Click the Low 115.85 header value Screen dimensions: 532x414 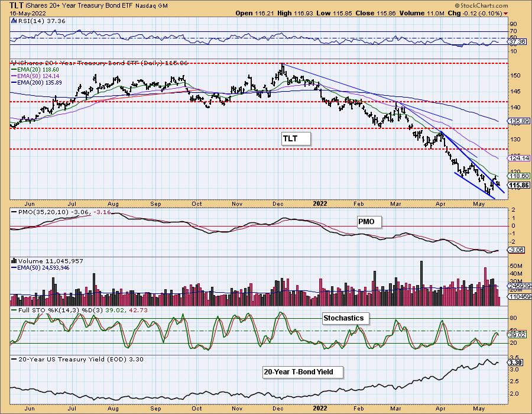coord(335,13)
